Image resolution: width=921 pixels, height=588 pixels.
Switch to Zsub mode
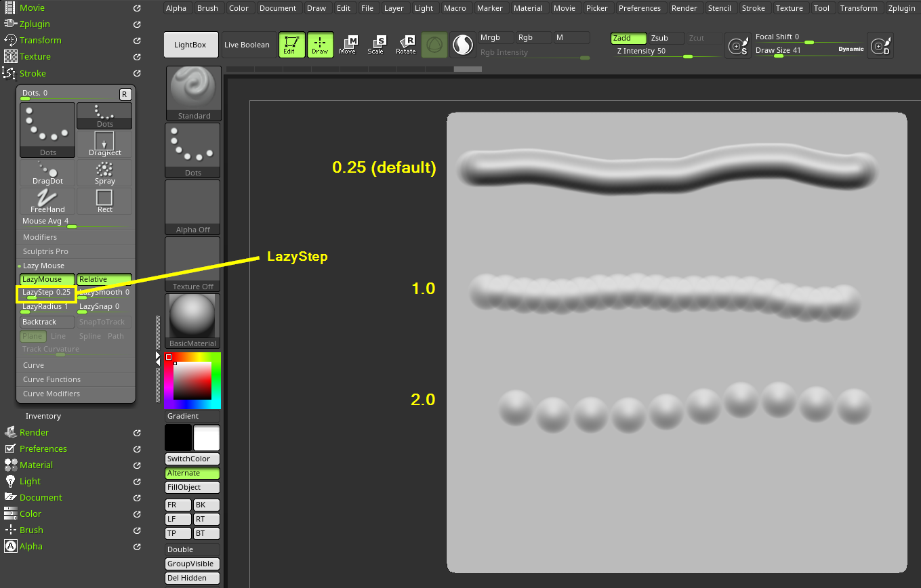tap(666, 38)
